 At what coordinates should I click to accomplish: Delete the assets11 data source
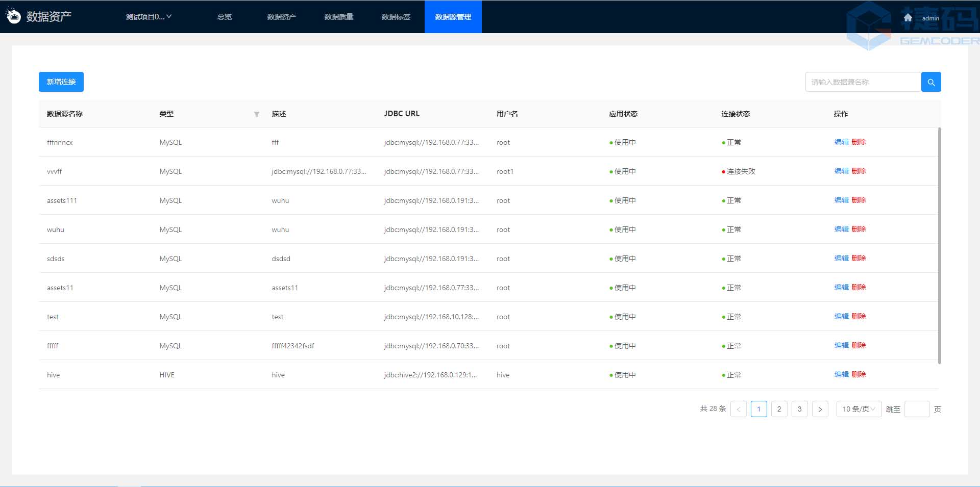(859, 287)
